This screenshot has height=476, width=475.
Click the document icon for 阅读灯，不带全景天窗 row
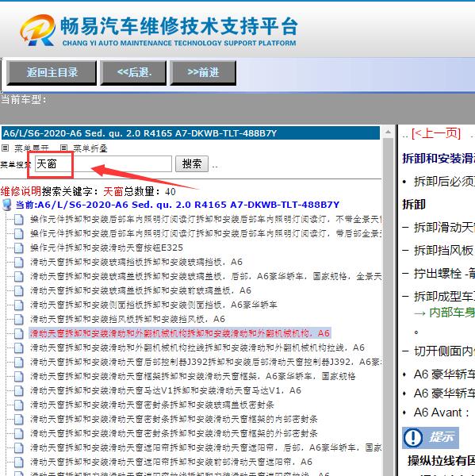pyautogui.click(x=18, y=219)
